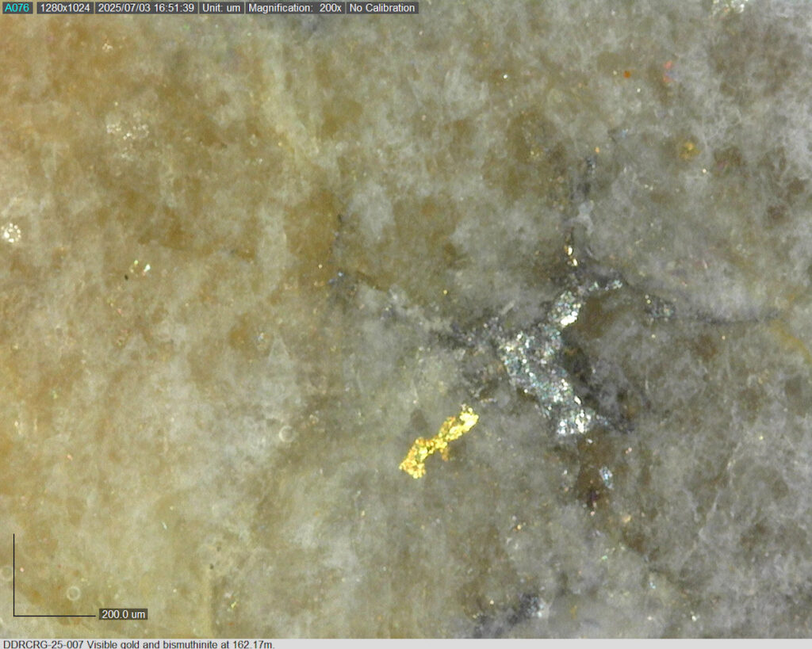The height and width of the screenshot is (649, 812).
Task: Click the "200x" magnification value
Action: coord(330,8)
